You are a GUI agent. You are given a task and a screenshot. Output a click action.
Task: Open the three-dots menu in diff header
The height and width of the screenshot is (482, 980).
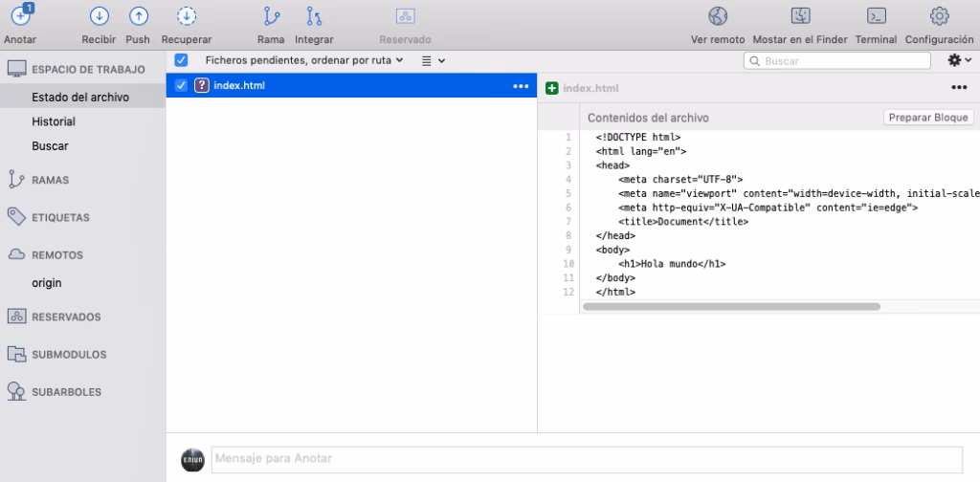(x=959, y=87)
